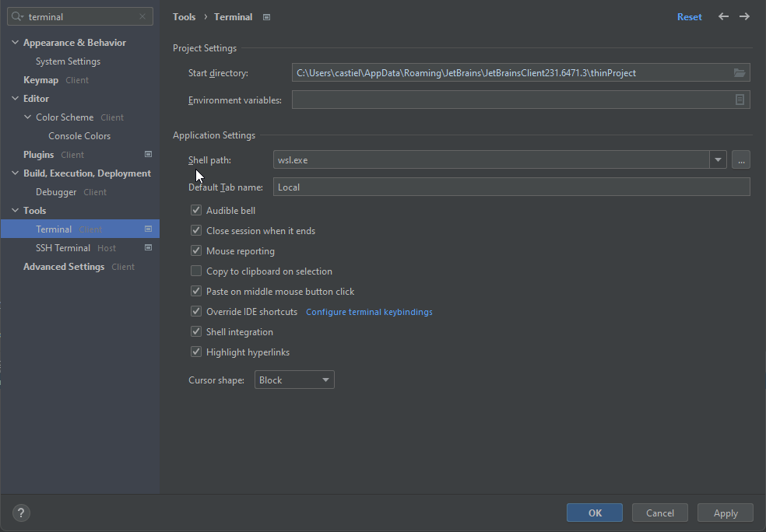Open Console Colors settings page
The image size is (766, 532).
pos(79,136)
